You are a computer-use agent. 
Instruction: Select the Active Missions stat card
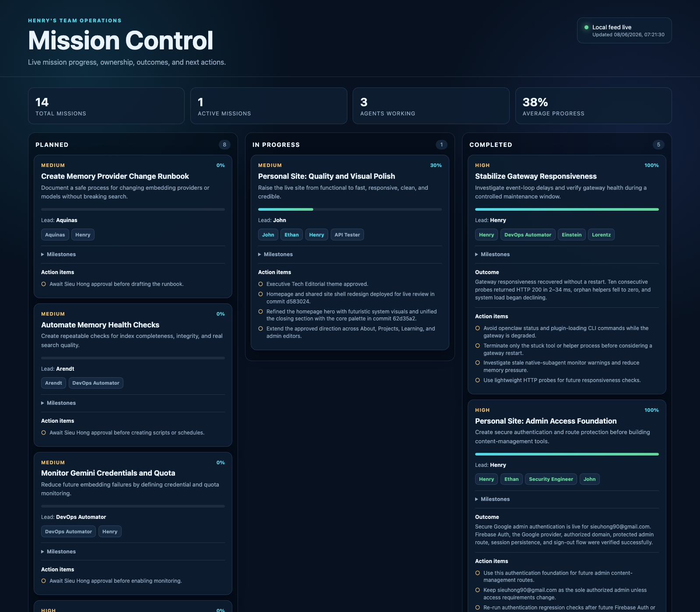point(269,106)
